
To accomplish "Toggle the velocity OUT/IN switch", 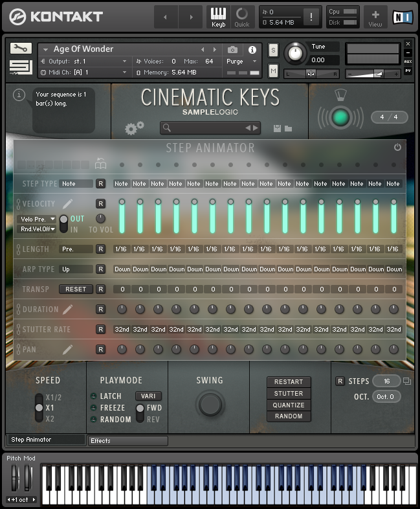I will coord(63,223).
